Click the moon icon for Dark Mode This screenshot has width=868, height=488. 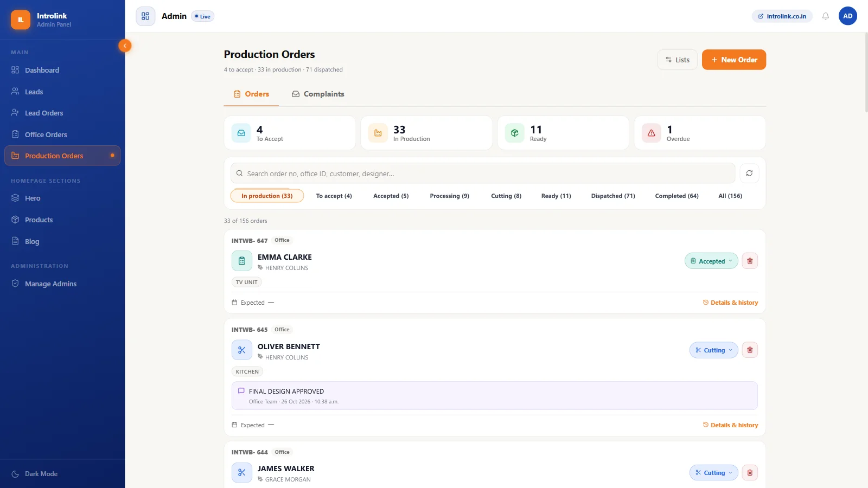pos(15,474)
